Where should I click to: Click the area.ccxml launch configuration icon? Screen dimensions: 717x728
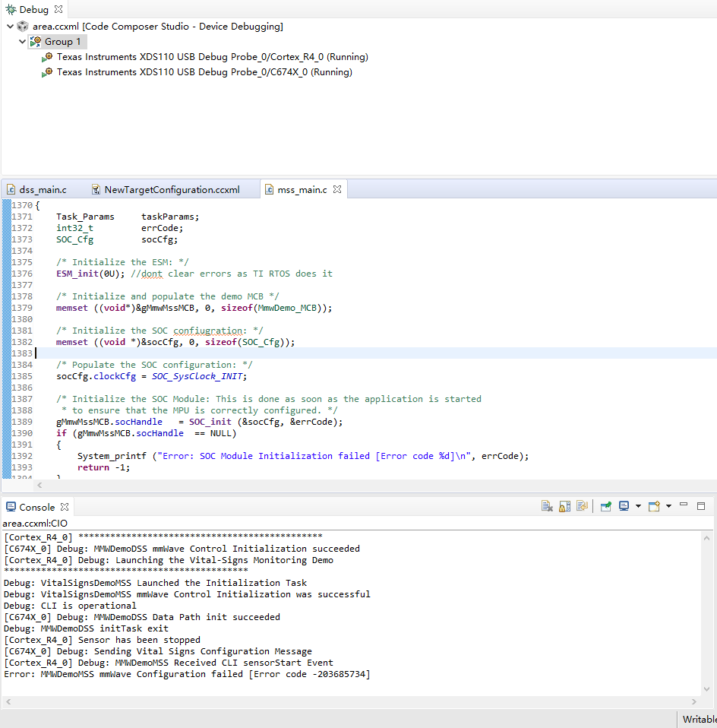coord(23,27)
